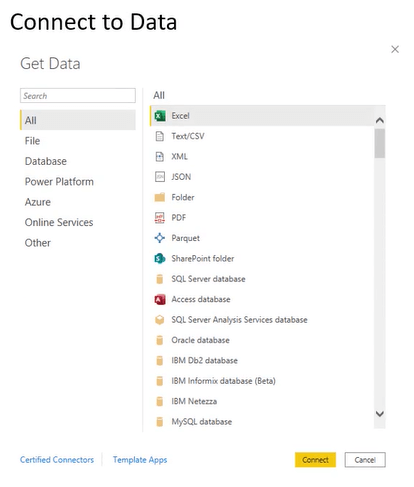Screen dimensions: 414x487
Task: Click the Access database icon
Action: pos(160,299)
